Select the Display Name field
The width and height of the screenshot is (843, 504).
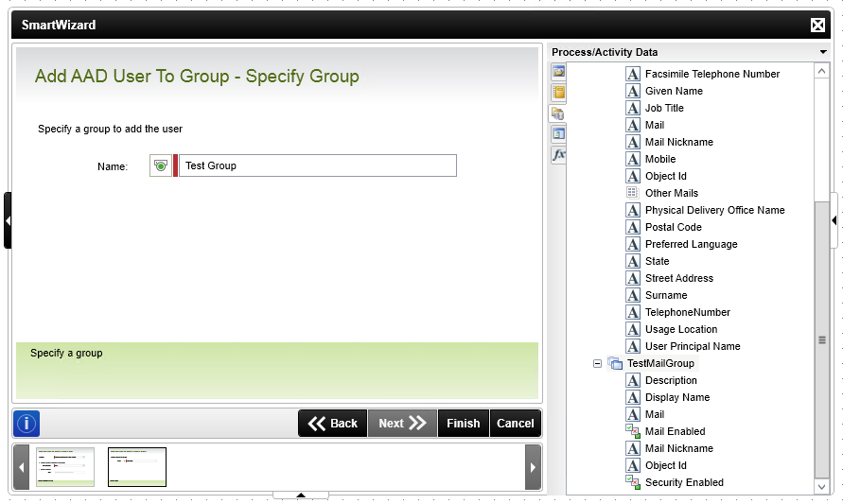[676, 397]
